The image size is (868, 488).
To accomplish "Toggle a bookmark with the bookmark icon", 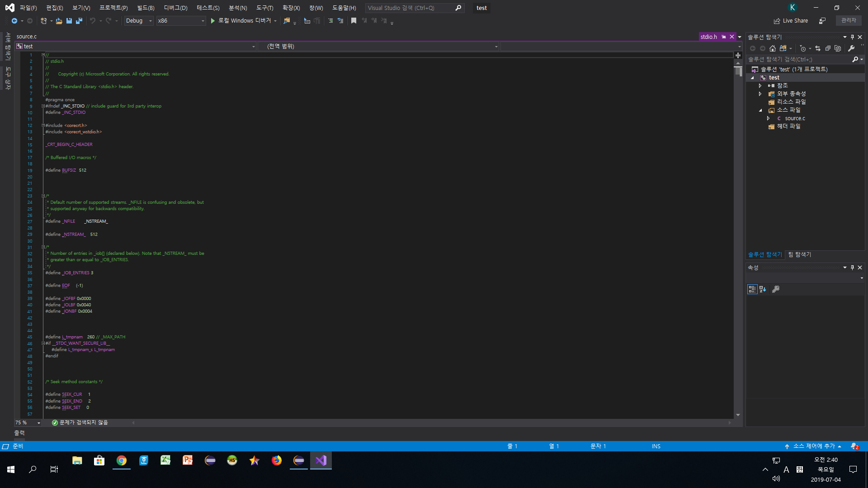I will click(354, 21).
